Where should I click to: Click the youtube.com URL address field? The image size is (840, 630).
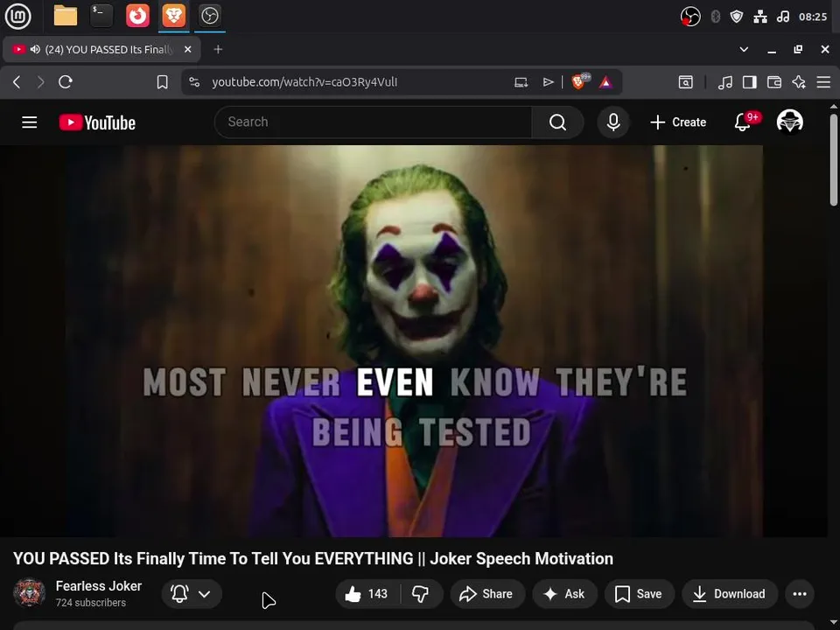[x=304, y=82]
